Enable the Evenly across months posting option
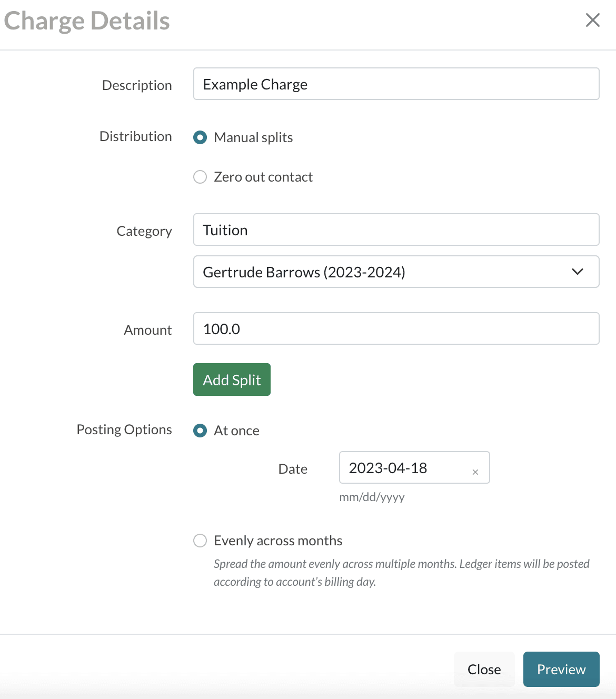This screenshot has width=616, height=699. pyautogui.click(x=200, y=541)
